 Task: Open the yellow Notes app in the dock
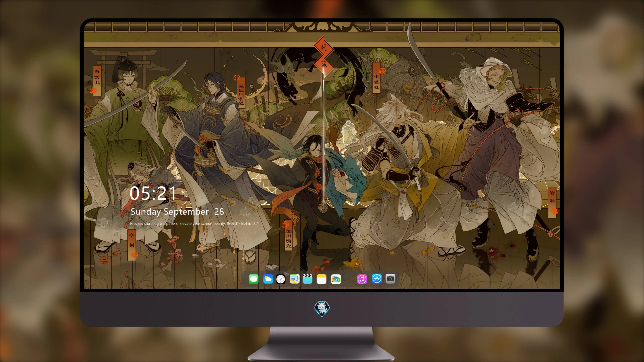click(321, 279)
